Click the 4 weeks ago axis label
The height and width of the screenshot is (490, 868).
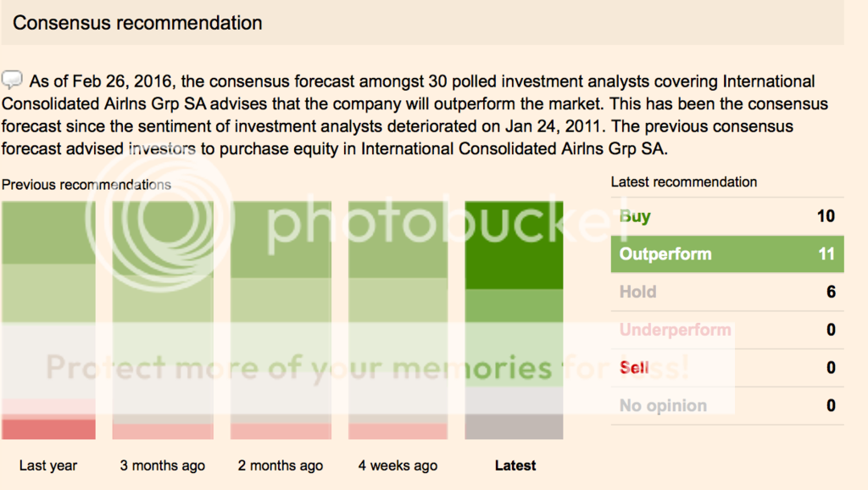398,465
